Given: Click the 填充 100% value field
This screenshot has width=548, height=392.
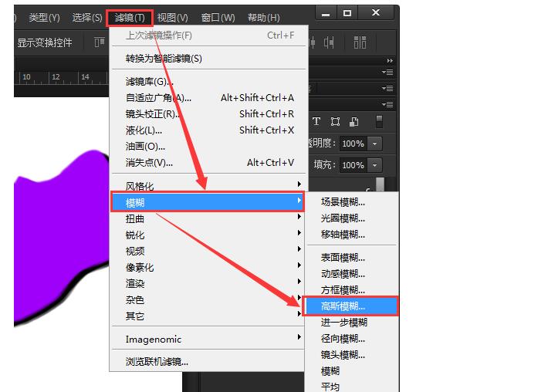Looking at the screenshot, I should coord(353,165).
